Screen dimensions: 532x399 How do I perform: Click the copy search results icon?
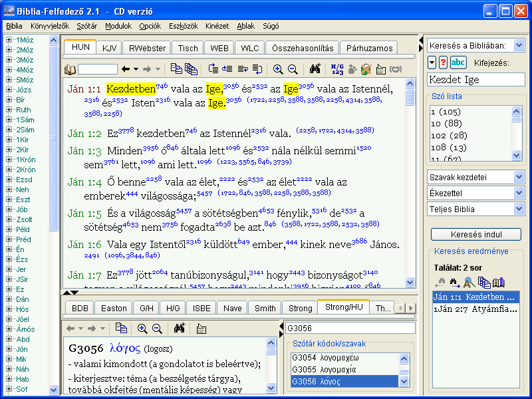pos(484,282)
